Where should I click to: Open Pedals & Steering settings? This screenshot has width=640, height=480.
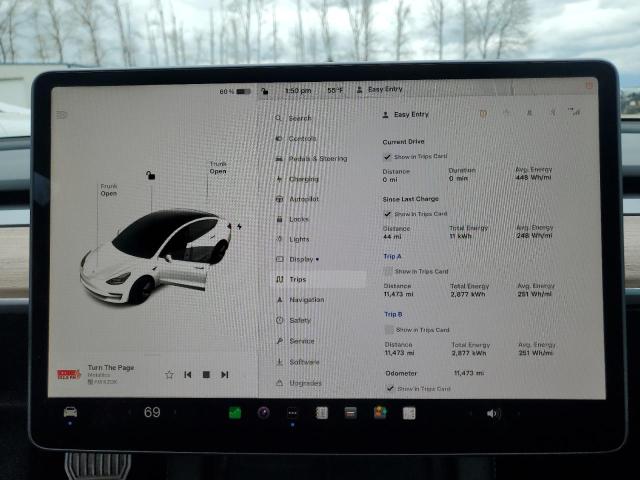[x=311, y=158]
